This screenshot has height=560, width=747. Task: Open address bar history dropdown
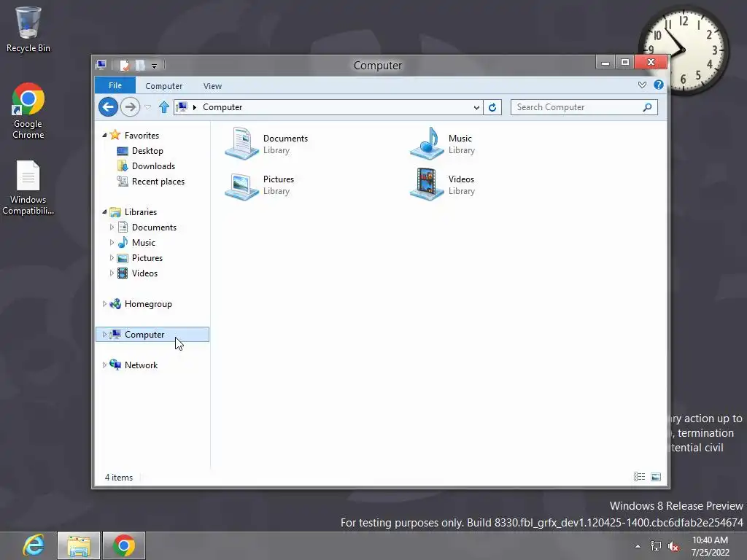476,108
